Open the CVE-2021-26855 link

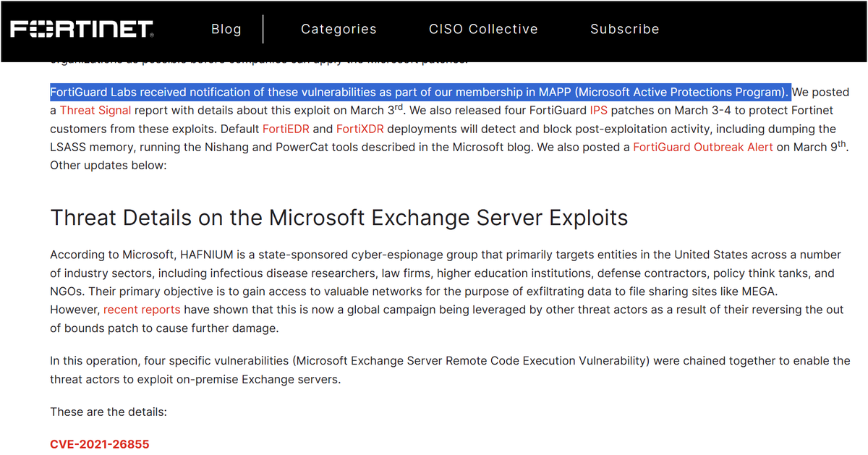(100, 444)
